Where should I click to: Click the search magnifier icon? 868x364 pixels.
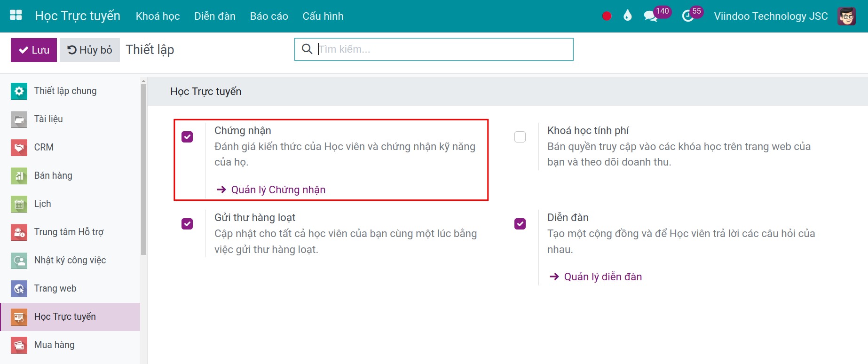click(307, 49)
